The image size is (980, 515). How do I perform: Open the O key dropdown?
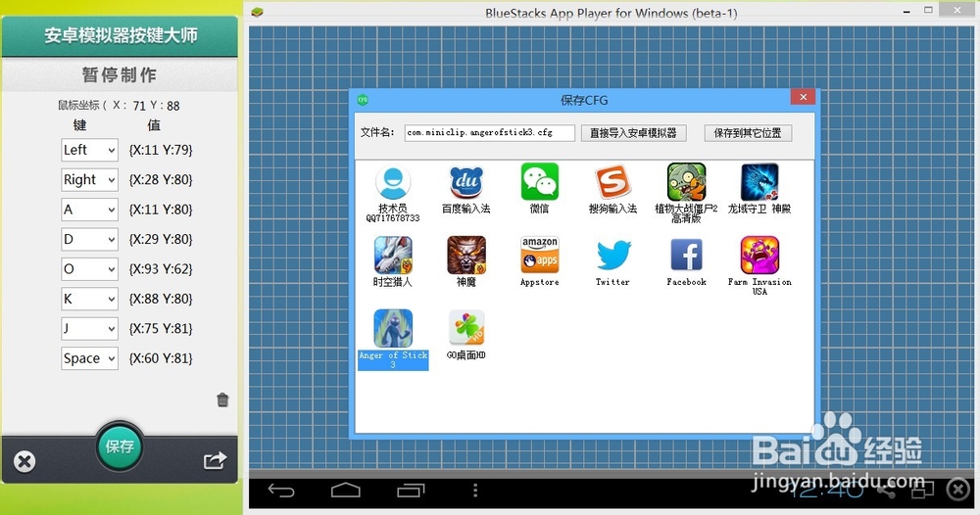coord(89,269)
